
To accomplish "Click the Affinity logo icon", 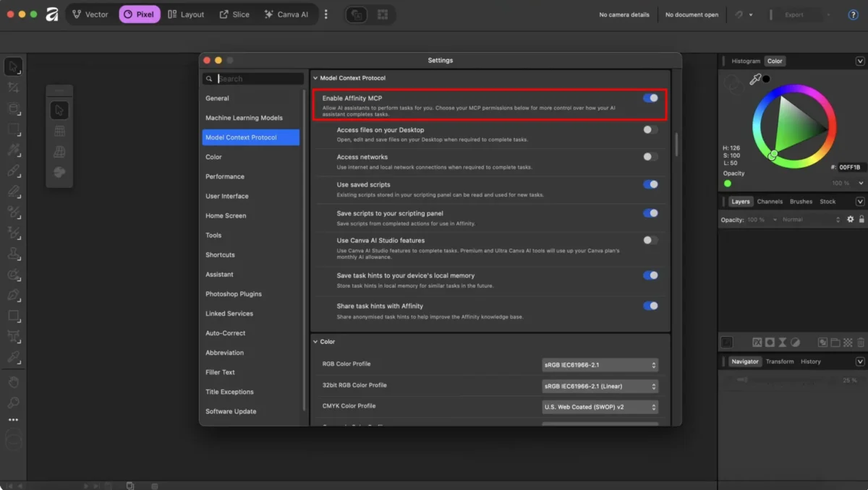I will (52, 14).
